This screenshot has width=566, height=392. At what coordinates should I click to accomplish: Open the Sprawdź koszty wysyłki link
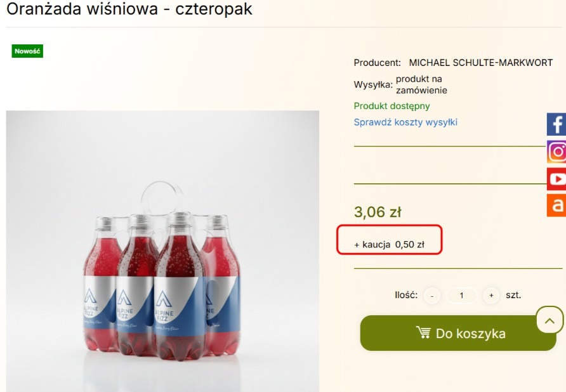405,122
